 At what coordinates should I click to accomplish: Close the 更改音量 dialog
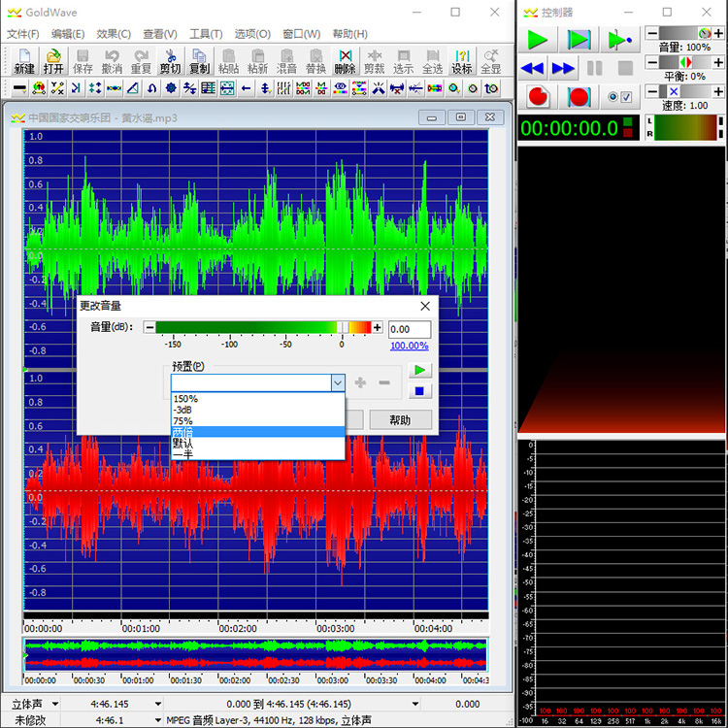[x=425, y=306]
